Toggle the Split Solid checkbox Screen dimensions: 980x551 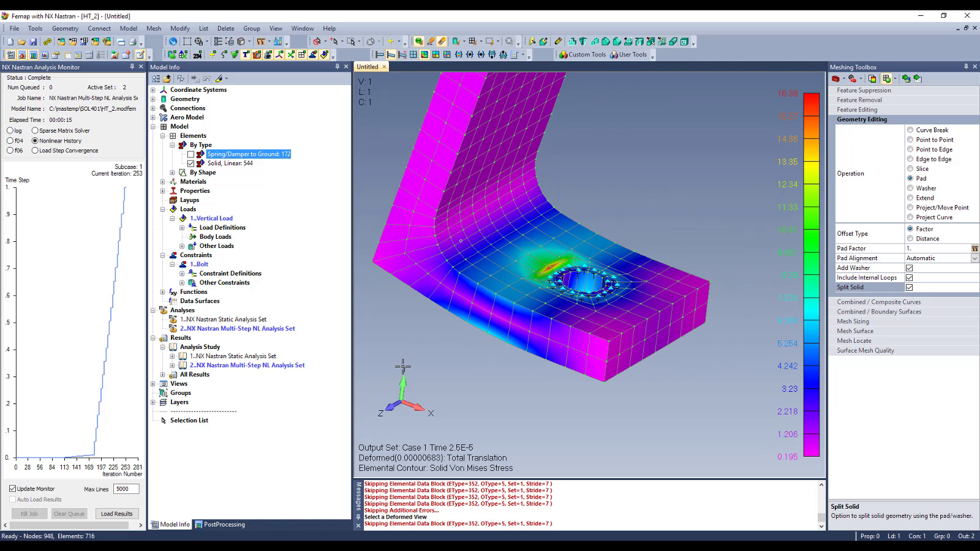909,287
